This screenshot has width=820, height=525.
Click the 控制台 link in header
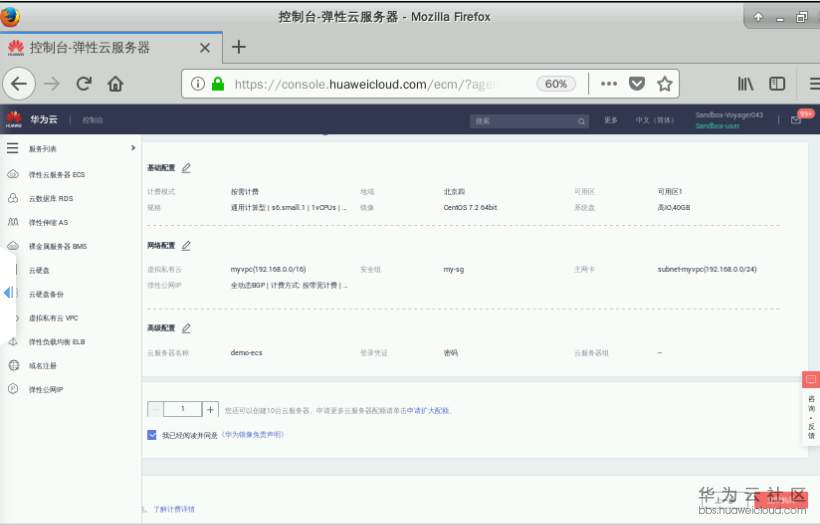[92, 120]
